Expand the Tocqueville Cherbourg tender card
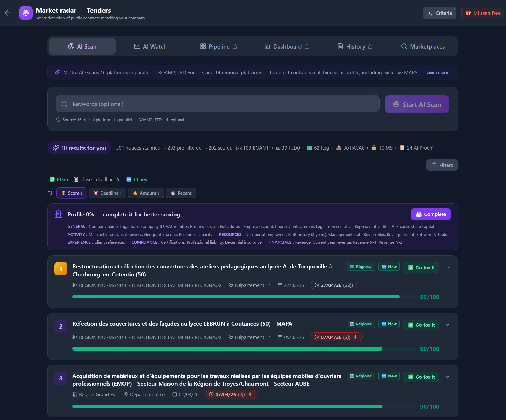Image resolution: width=506 pixels, height=420 pixels. click(x=448, y=267)
